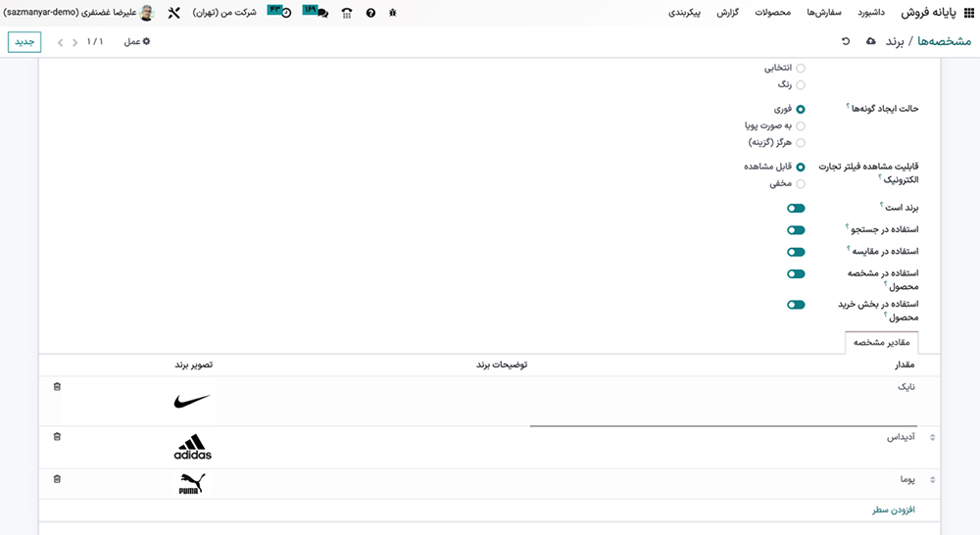Screen dimensions: 980x535
Task: Click drag handle of پوما row
Action: [x=933, y=480]
